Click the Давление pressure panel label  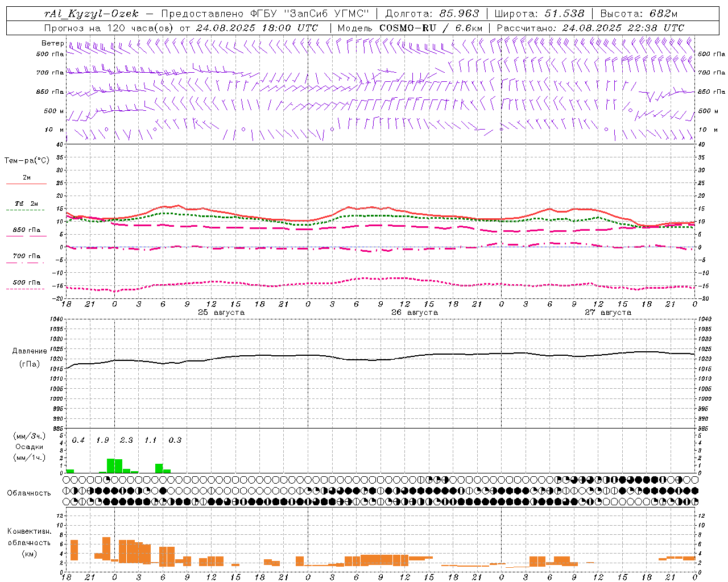[30, 351]
